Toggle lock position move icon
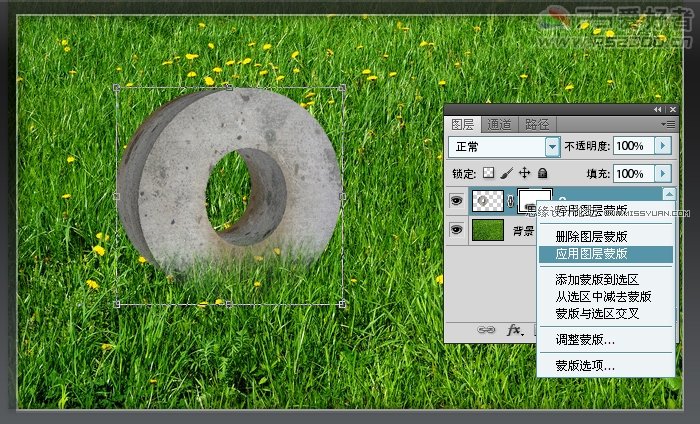This screenshot has width=700, height=424. [x=525, y=173]
